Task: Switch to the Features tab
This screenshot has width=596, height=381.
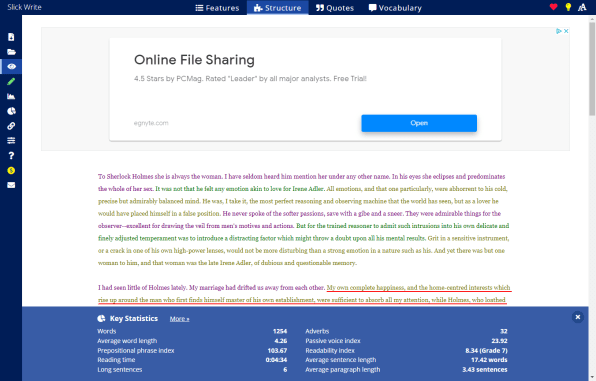Action: click(x=217, y=8)
